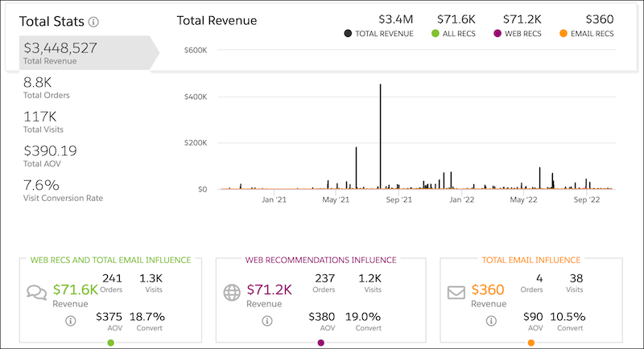This screenshot has width=644, height=349.
Task: Click the envelope icon in Total Email Influence card
Action: pos(456,293)
